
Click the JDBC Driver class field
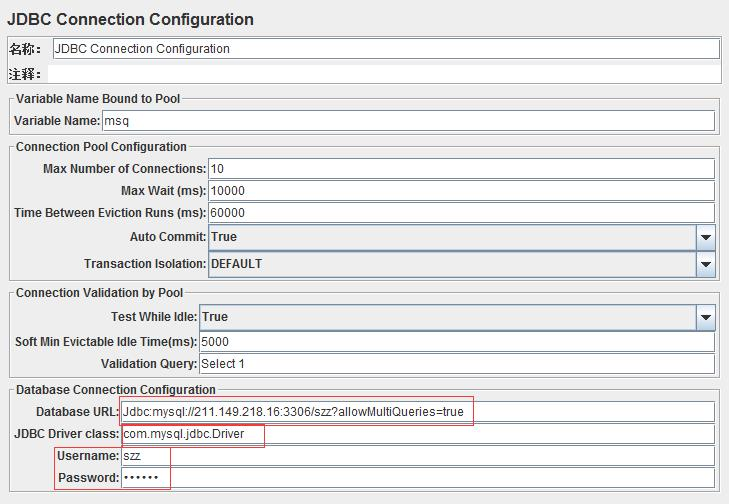pos(418,434)
